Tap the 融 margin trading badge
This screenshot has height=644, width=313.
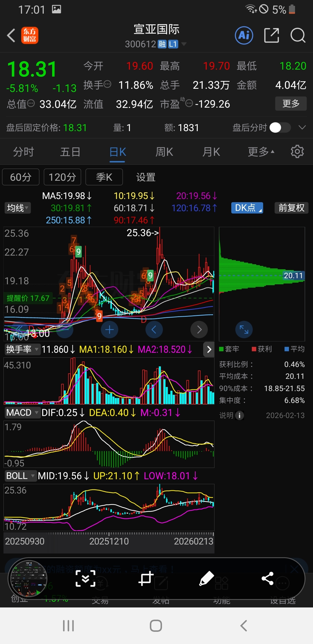coord(162,44)
